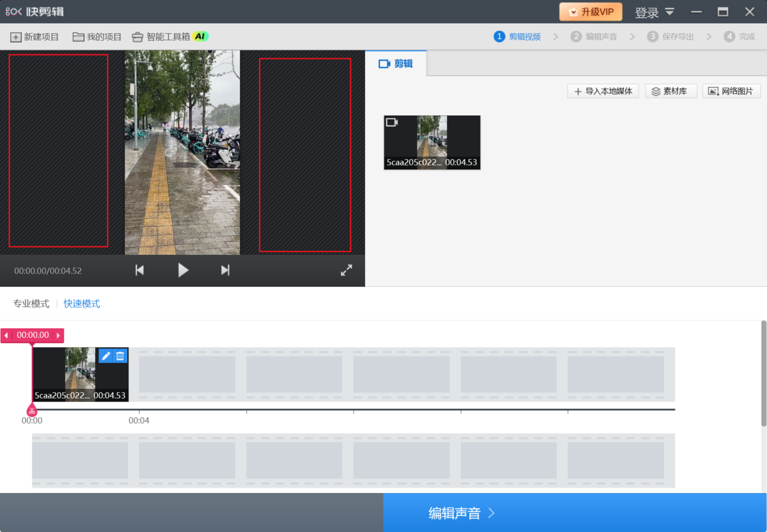Step playhead left with arrow

click(6, 335)
